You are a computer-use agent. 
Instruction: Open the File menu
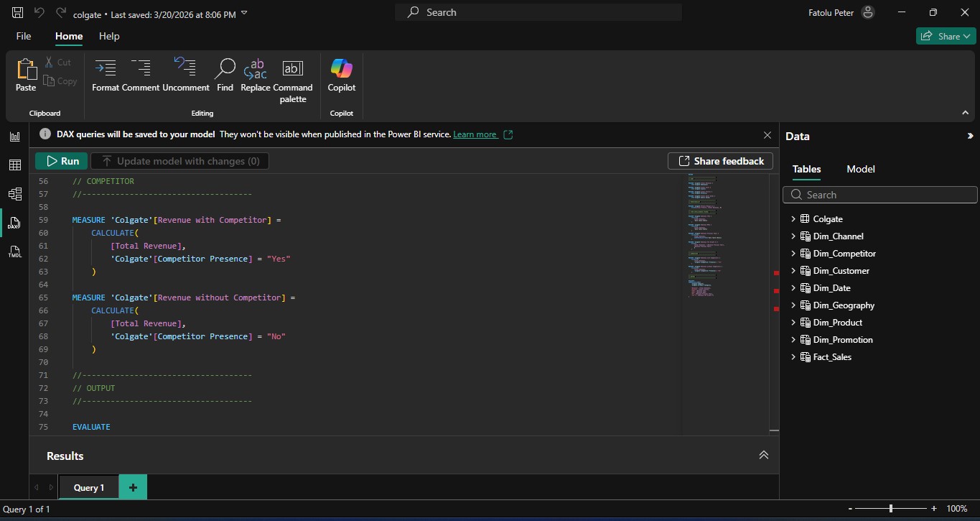24,36
